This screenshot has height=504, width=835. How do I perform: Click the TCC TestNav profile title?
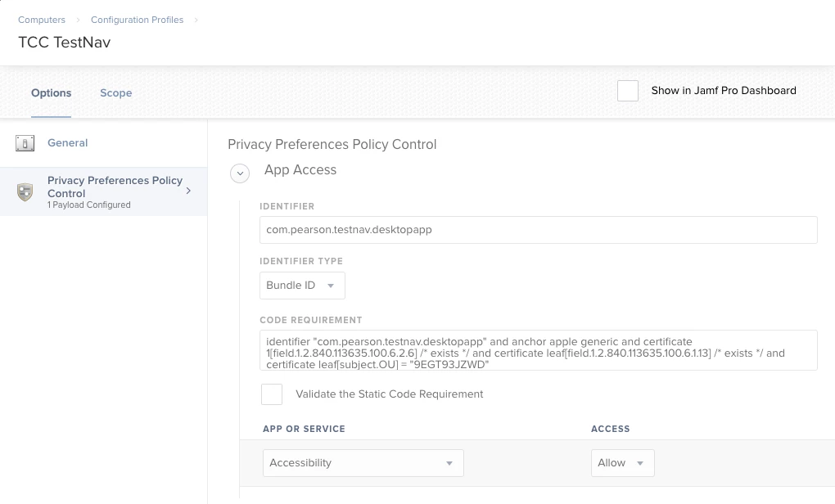65,43
